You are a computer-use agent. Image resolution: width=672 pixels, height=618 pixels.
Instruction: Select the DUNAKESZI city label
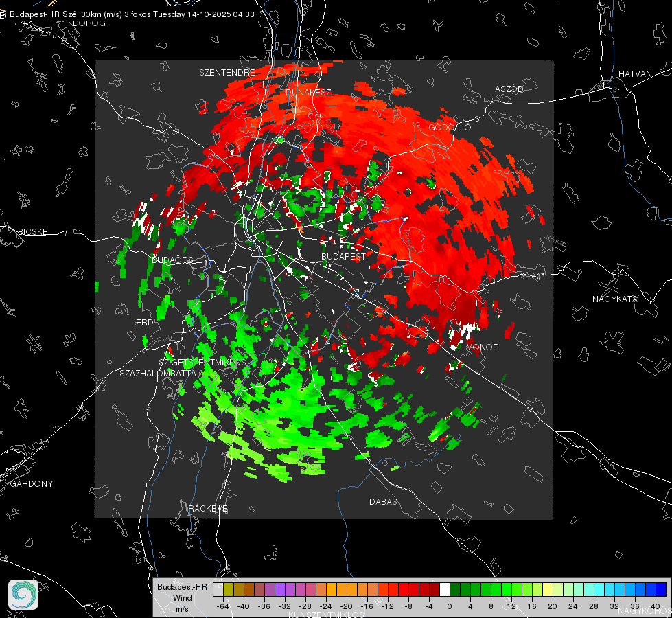309,92
